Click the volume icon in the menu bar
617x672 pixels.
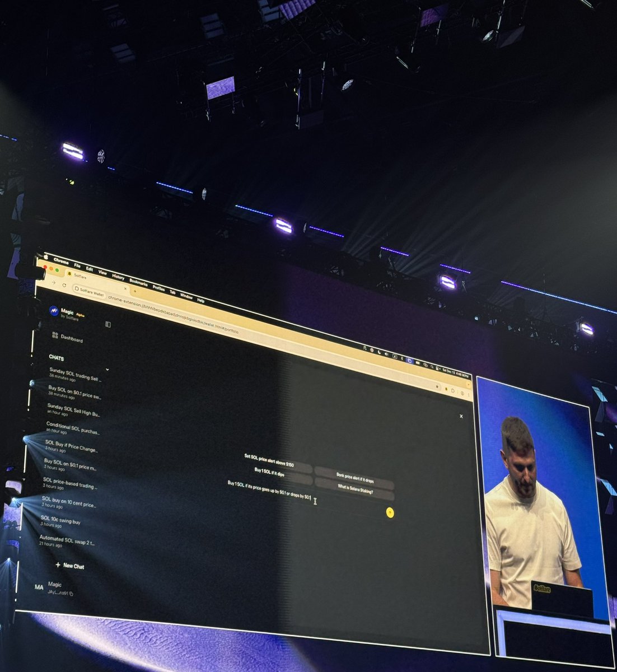[x=387, y=353]
